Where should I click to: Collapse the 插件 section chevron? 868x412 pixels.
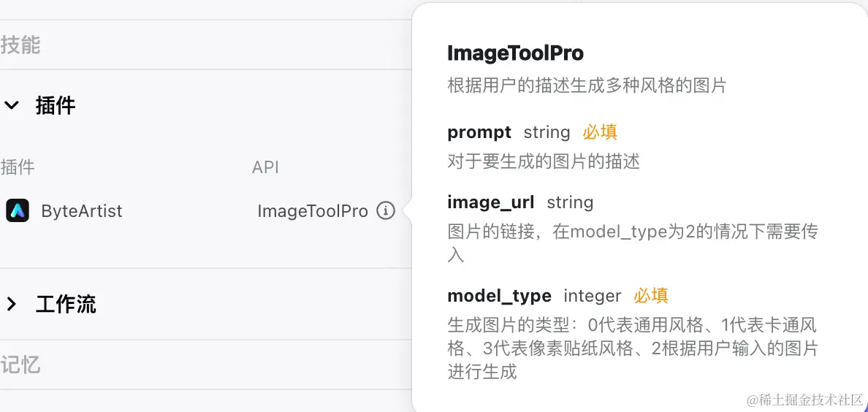(12, 104)
